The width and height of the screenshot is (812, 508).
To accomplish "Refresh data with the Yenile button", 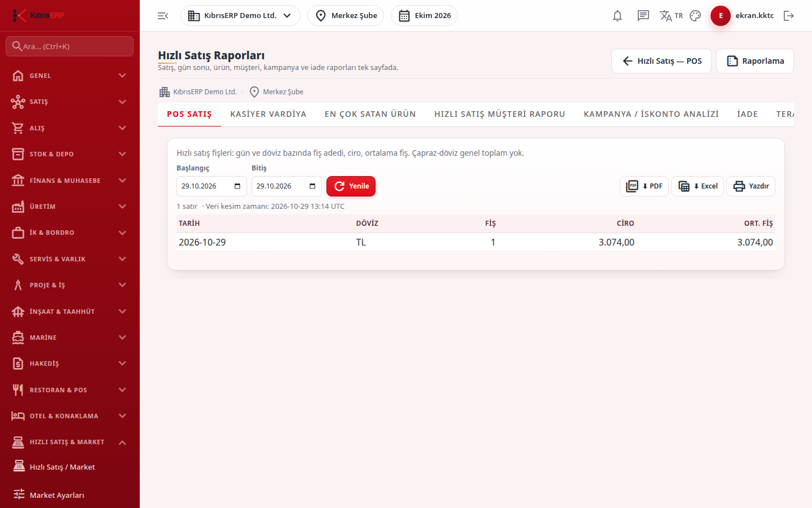I will point(351,186).
